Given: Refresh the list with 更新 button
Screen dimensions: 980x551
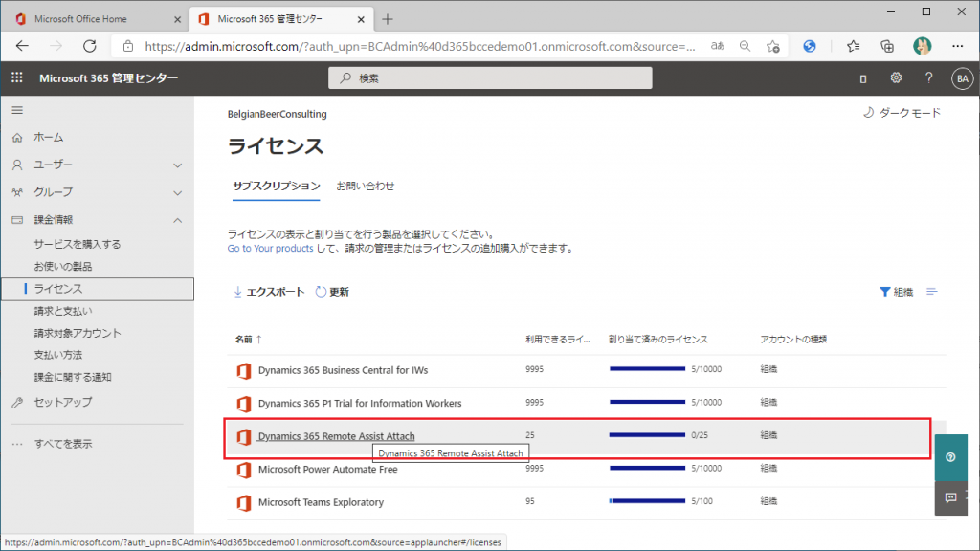Looking at the screenshot, I should pos(332,292).
